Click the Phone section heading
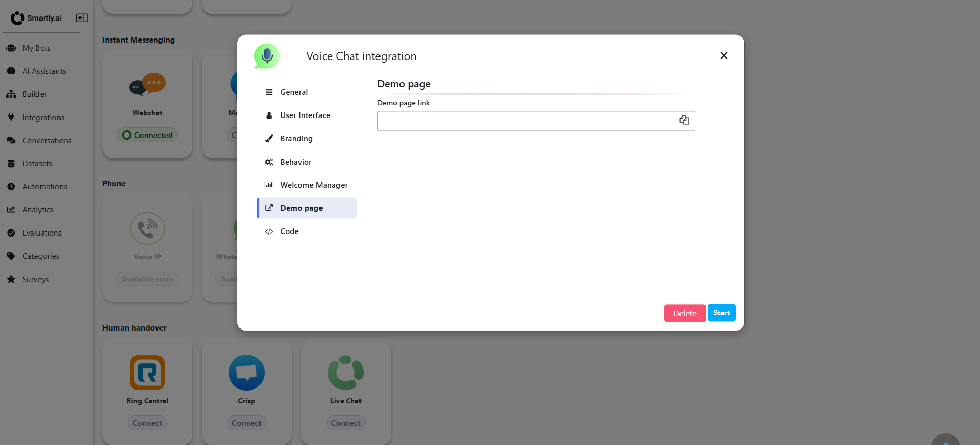This screenshot has height=445, width=980. pyautogui.click(x=114, y=184)
